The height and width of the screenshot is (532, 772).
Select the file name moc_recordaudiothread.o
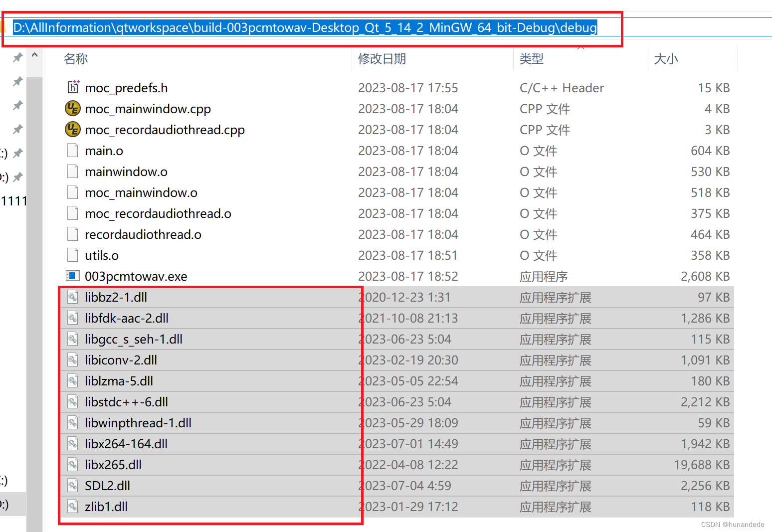pyautogui.click(x=158, y=213)
